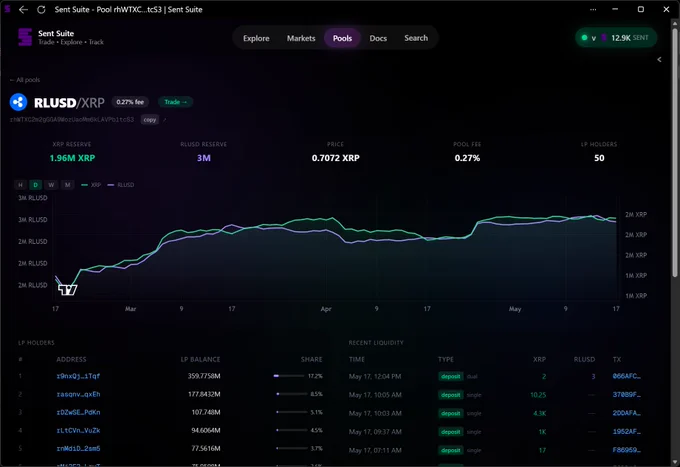
Task: Open the Explore tab
Action: [x=256, y=38]
